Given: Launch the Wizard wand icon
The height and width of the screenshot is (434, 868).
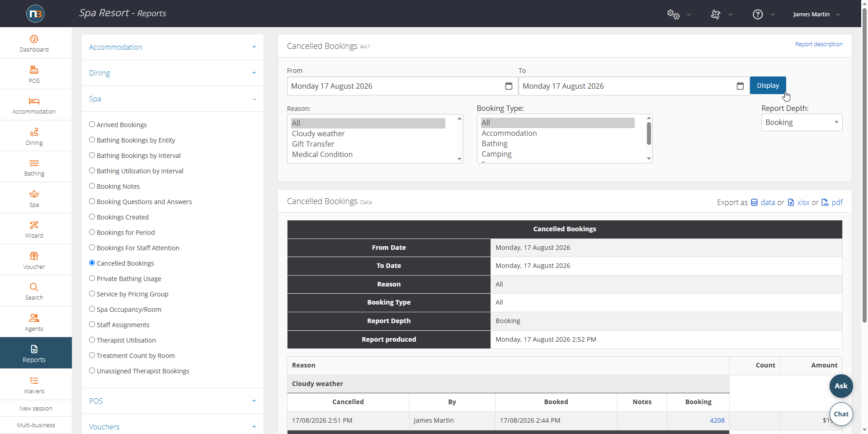Looking at the screenshot, I should pos(34,225).
